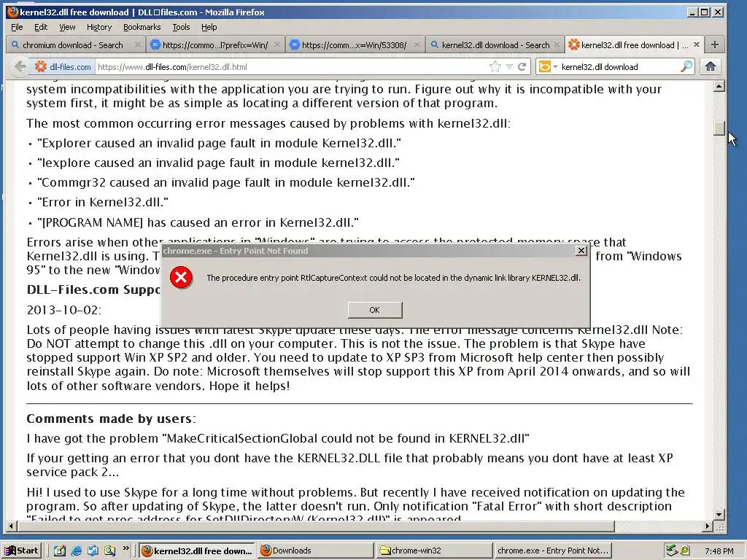Switch to the tab ending in Win/53308/
The width and height of the screenshot is (747, 560).
pos(354,44)
